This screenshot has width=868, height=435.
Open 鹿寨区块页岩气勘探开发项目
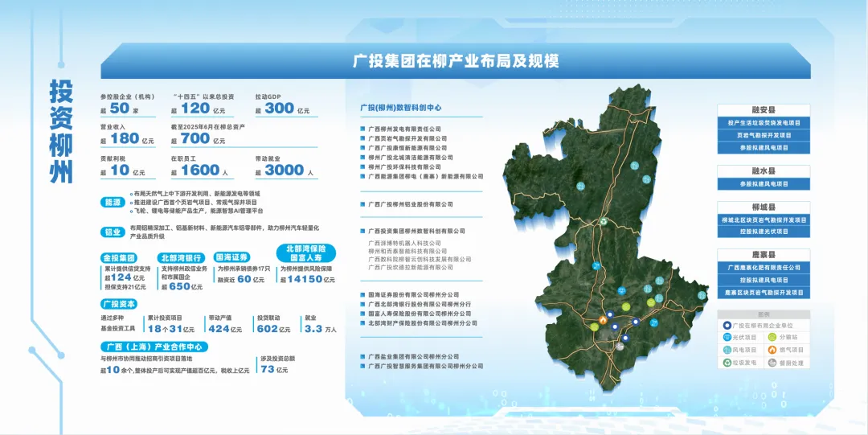click(x=764, y=292)
